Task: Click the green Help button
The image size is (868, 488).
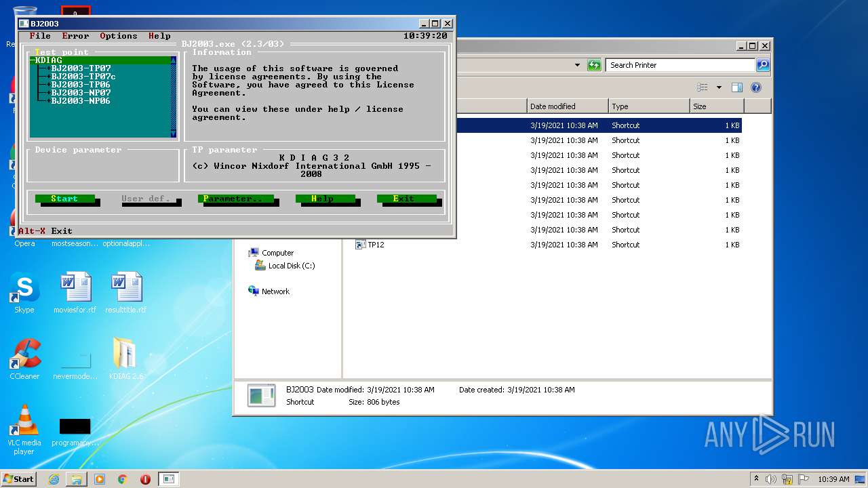Action: coord(325,199)
